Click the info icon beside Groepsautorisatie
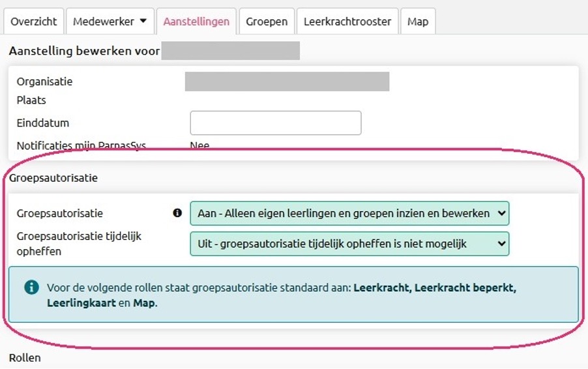The width and height of the screenshot is (588, 369). (x=177, y=213)
